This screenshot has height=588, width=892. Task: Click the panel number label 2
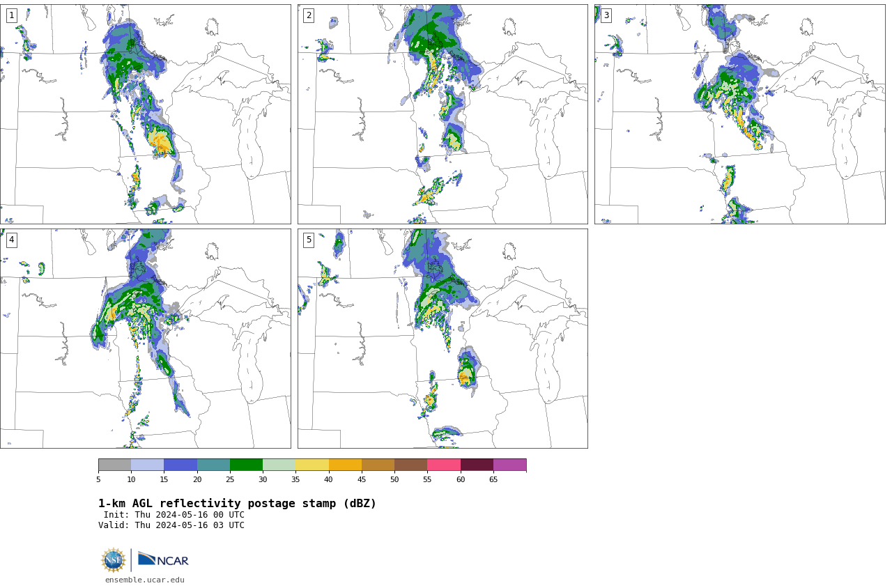(x=309, y=15)
